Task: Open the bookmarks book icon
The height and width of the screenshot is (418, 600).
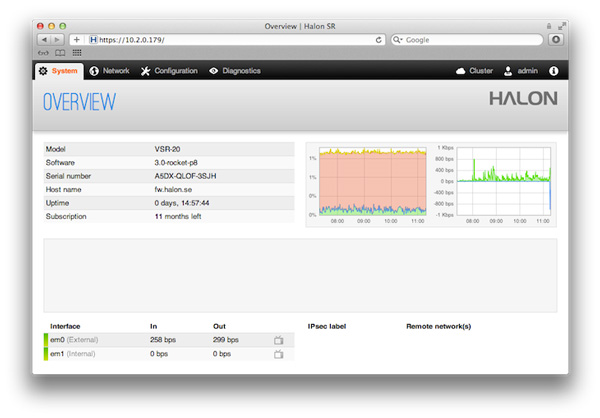Action: pos(60,53)
